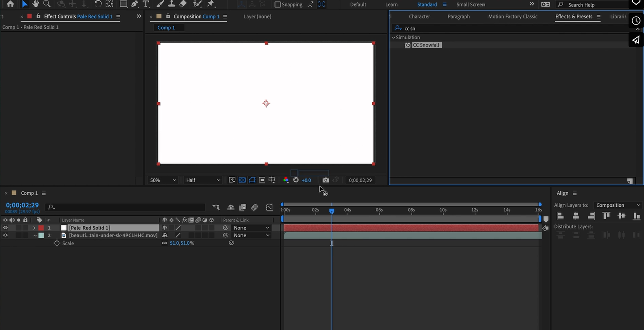
Task: Collapse the beauti…mov layer properties
Action: pyautogui.click(x=34, y=235)
